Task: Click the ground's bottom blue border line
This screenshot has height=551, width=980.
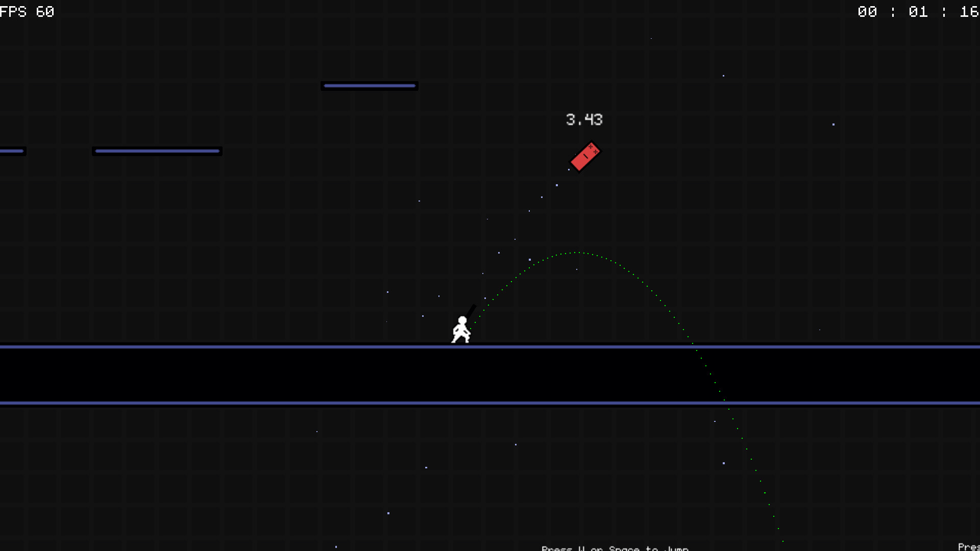Action: click(306, 403)
